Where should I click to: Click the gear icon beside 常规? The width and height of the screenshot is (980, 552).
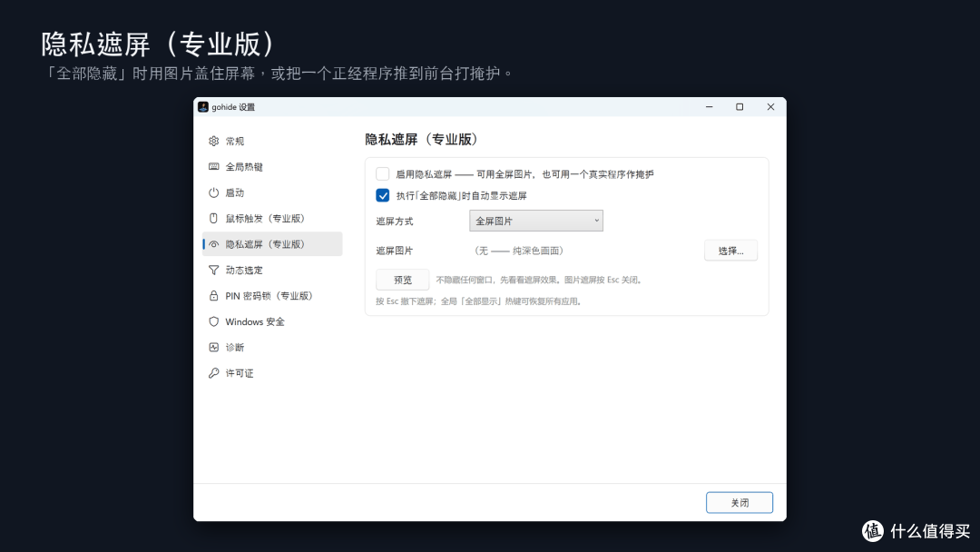(x=214, y=142)
